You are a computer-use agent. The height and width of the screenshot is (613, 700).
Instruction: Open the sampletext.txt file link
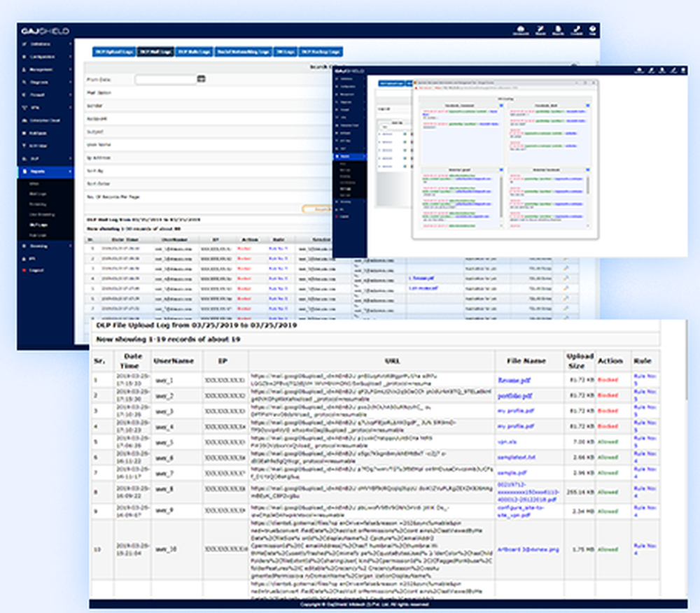(516, 457)
